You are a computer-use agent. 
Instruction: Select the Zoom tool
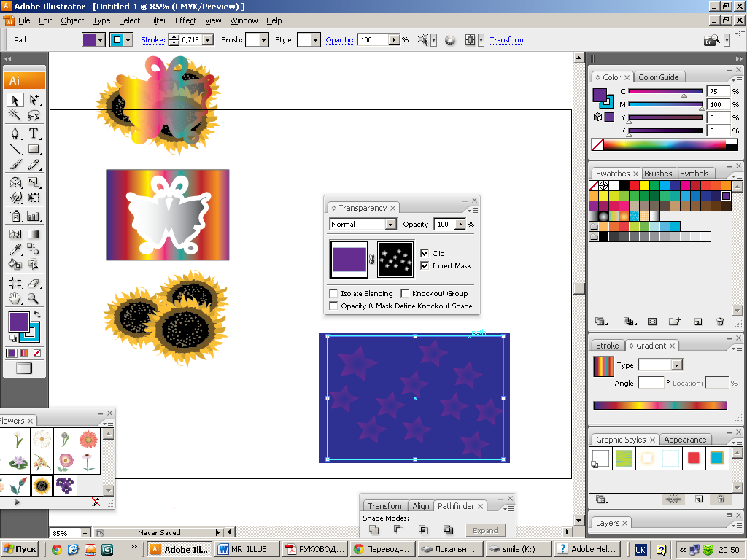point(34,298)
